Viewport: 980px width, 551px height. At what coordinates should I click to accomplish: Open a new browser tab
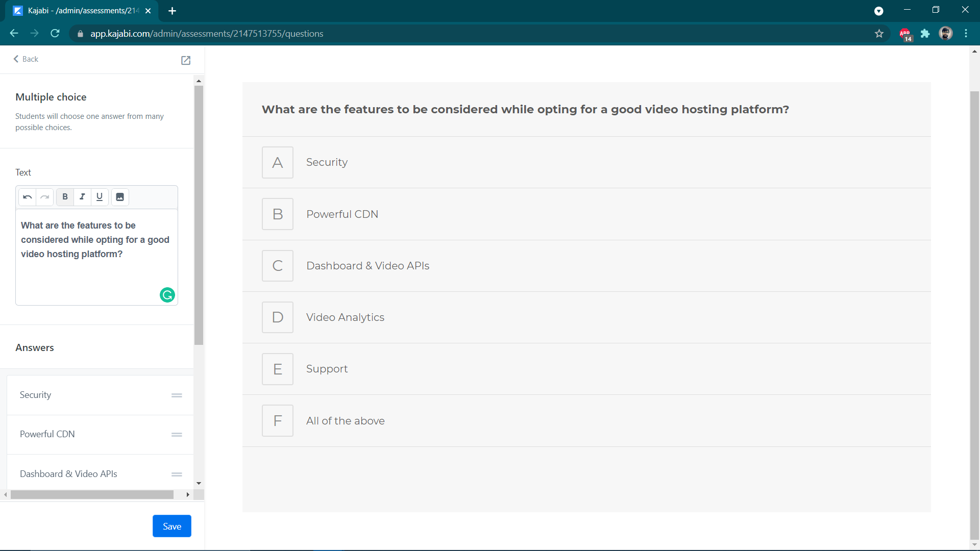tap(172, 11)
